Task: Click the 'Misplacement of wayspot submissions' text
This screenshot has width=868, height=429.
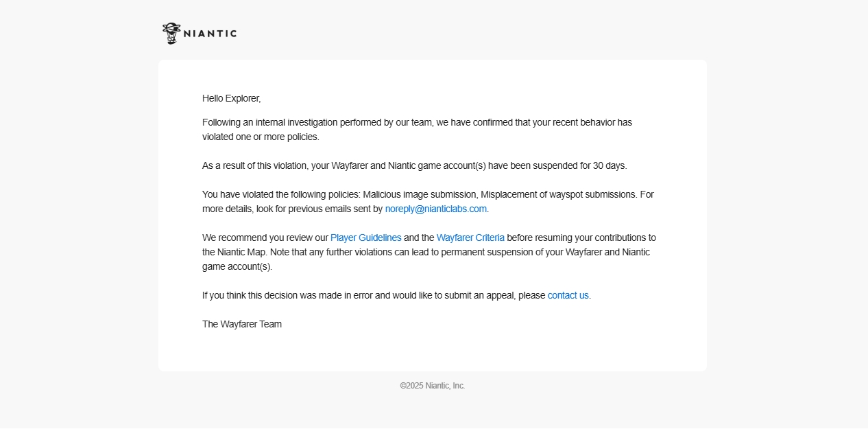Action: point(558,194)
